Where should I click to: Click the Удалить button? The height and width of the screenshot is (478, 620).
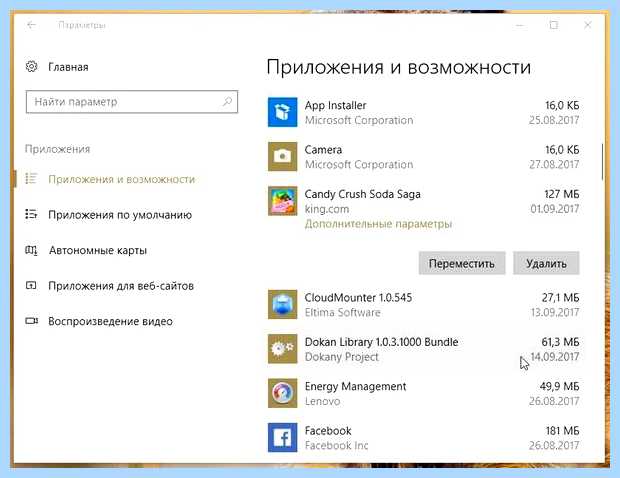(x=546, y=263)
